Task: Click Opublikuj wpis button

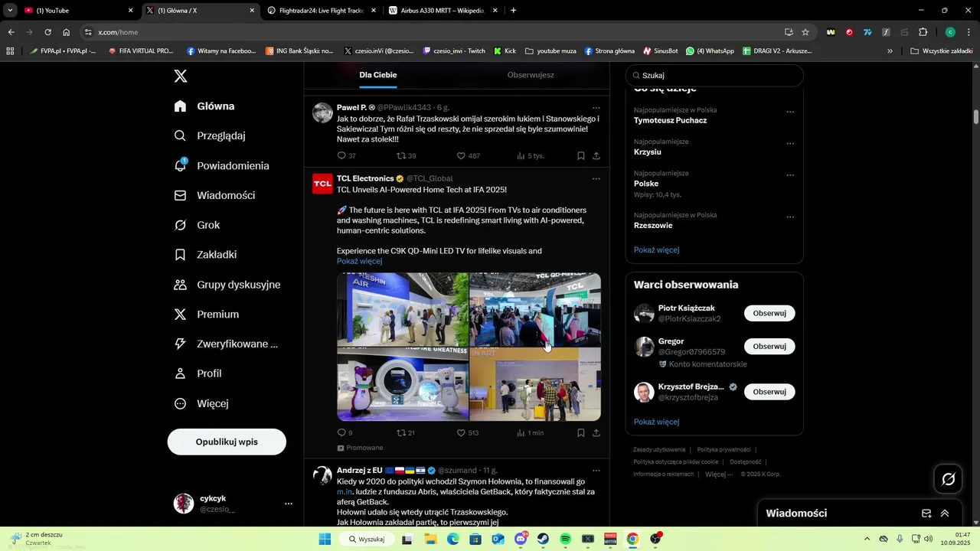Action: tap(227, 442)
